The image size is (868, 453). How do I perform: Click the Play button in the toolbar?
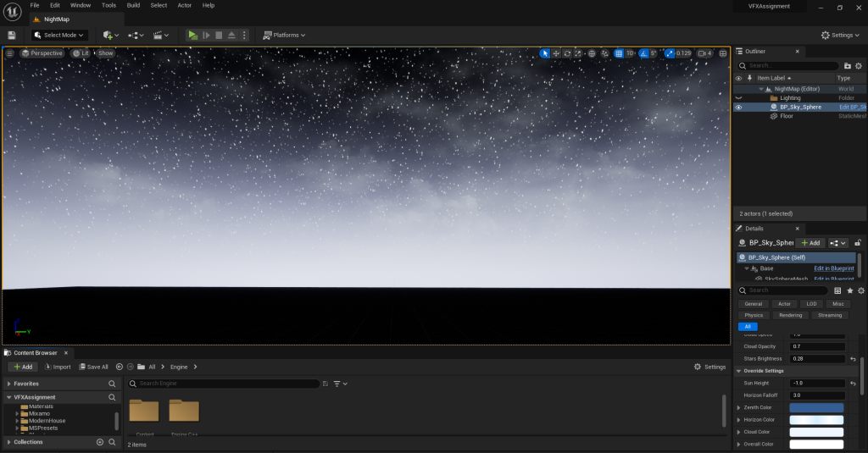(192, 35)
